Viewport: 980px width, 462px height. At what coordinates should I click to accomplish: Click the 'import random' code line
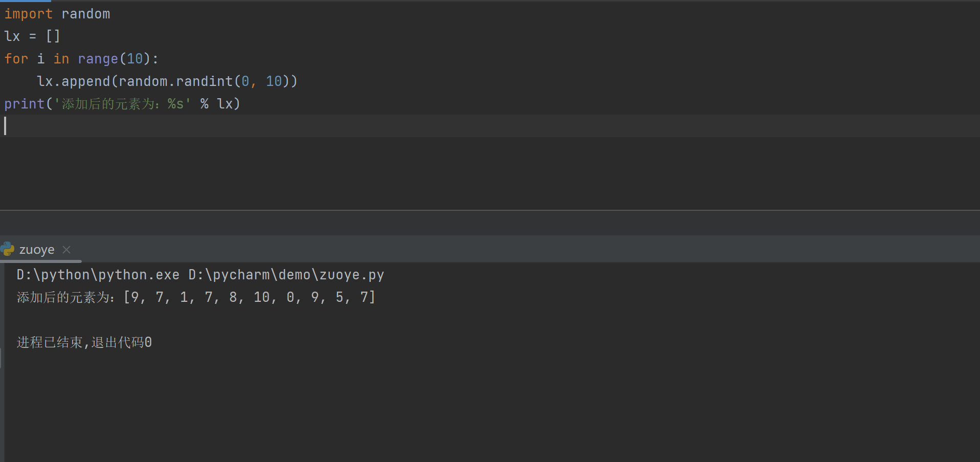coord(57,14)
